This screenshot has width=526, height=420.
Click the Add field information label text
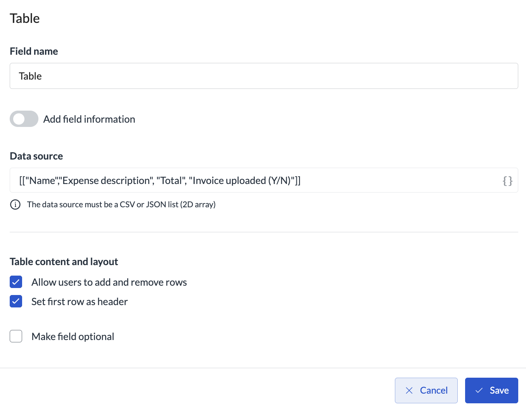[x=89, y=119]
